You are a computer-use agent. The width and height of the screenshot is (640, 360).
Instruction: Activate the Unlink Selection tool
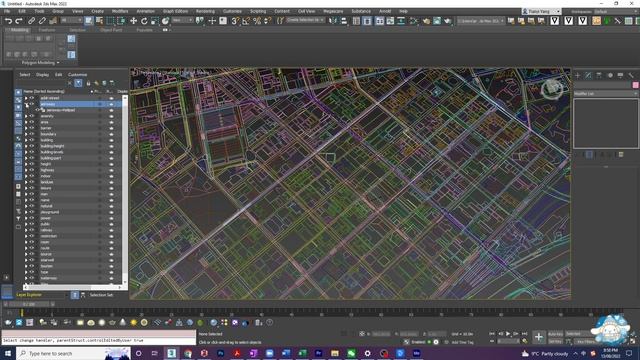pyautogui.click(x=42, y=20)
